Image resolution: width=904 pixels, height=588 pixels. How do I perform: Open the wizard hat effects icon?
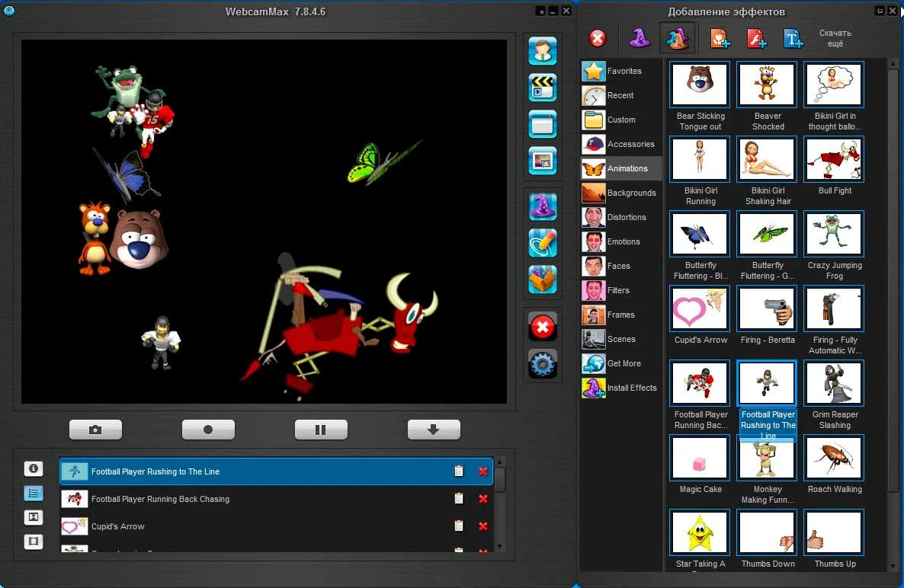click(542, 207)
